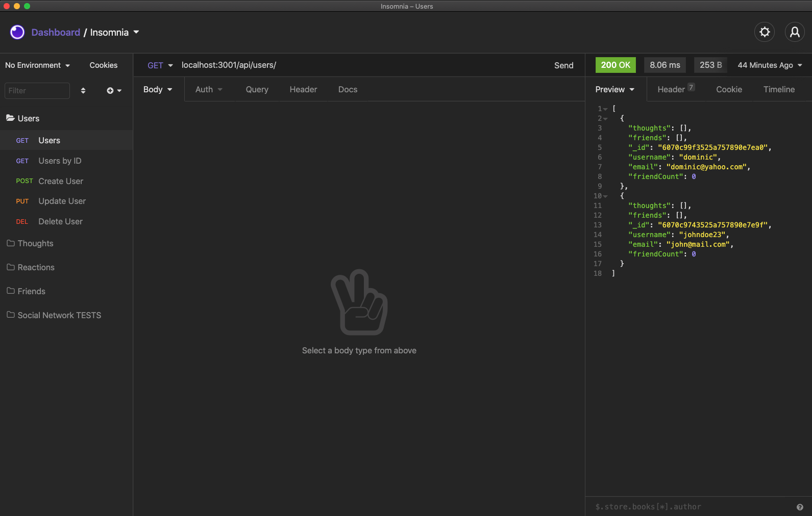Open settings via the gear icon
This screenshot has width=812, height=516.
[765, 32]
